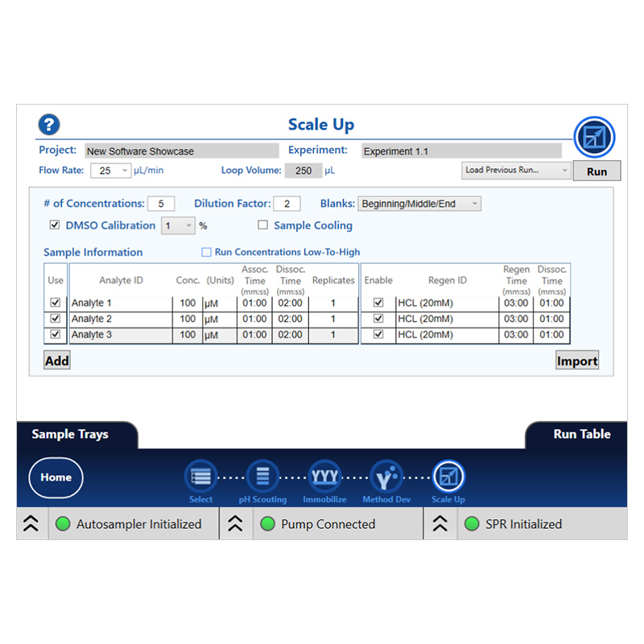Disable the DMSO Calibration checkbox
Image resolution: width=644 pixels, height=644 pixels.
tap(54, 225)
